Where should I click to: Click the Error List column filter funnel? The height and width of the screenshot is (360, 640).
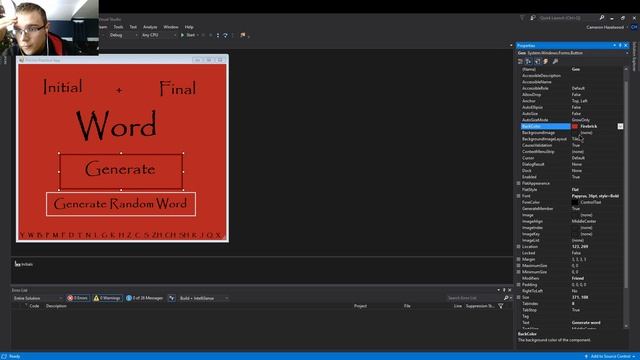500,306
